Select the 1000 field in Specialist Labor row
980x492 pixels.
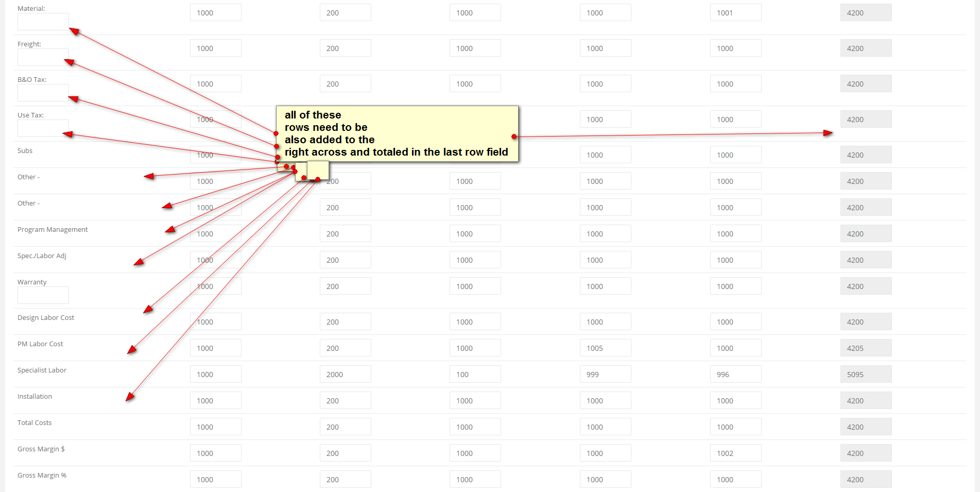click(216, 375)
